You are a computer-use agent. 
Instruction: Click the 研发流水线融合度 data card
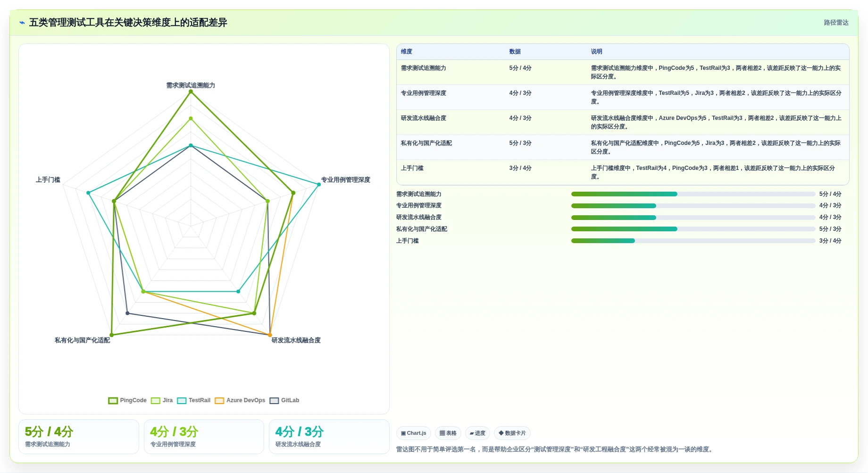click(329, 437)
